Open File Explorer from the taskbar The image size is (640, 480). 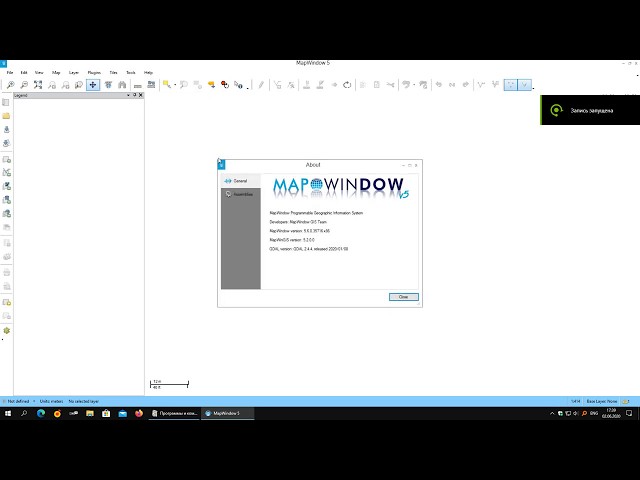90,413
